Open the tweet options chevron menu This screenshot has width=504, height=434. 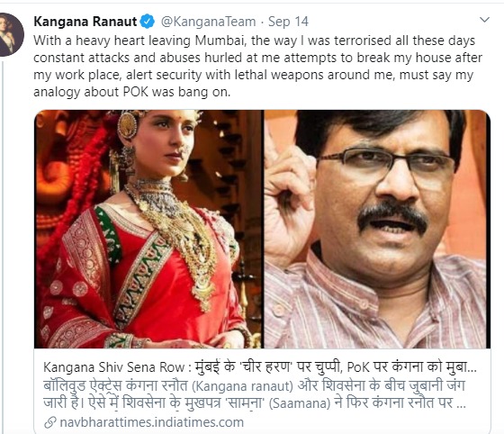(x=484, y=20)
